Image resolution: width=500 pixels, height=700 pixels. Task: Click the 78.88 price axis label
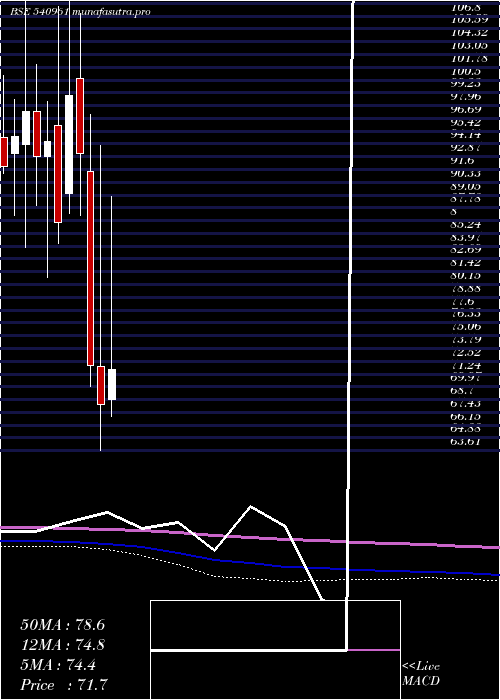coord(467,289)
